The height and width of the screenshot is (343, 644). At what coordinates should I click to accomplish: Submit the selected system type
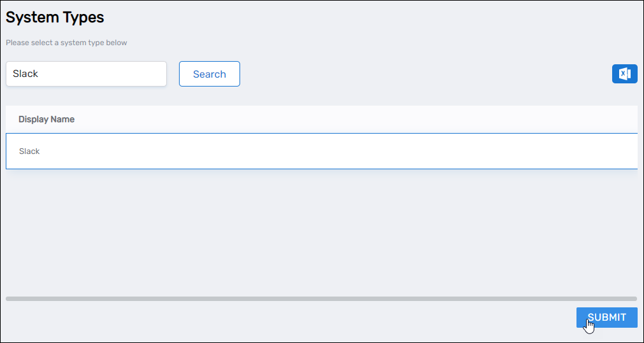pyautogui.click(x=606, y=318)
